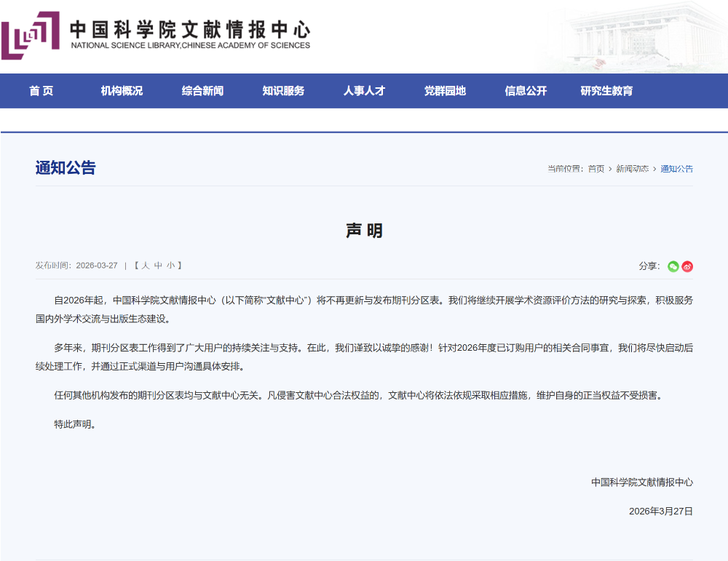Set font size to large (大)
728x561 pixels.
(146, 266)
